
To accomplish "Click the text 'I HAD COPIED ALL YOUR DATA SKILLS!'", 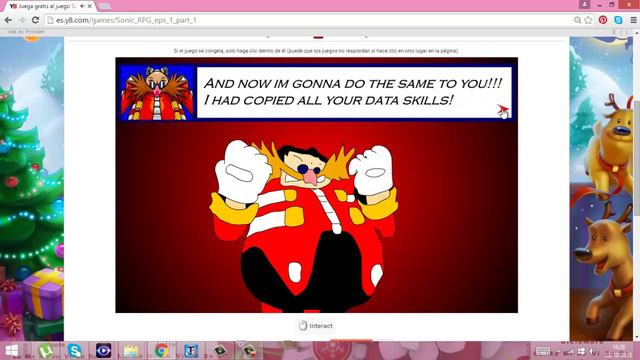I will [x=328, y=100].
